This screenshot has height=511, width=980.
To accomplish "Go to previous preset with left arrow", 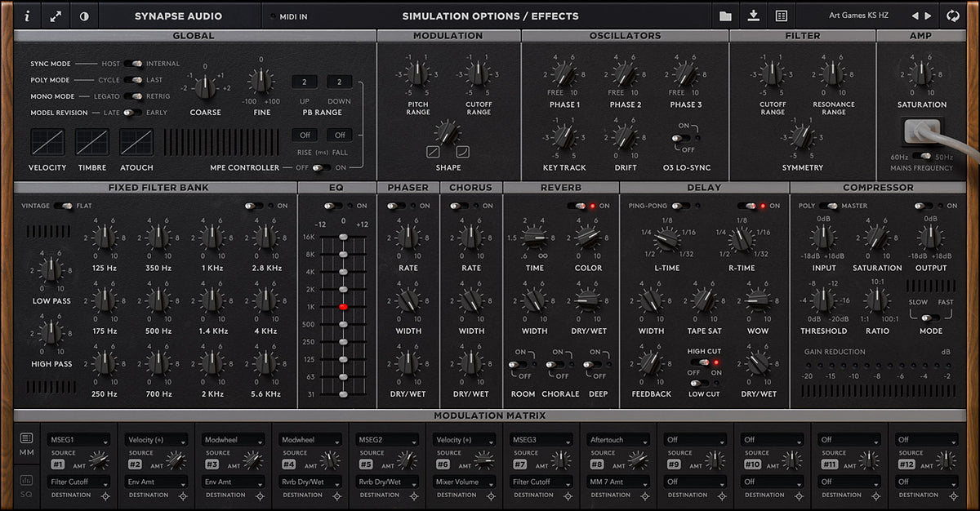I will [915, 16].
